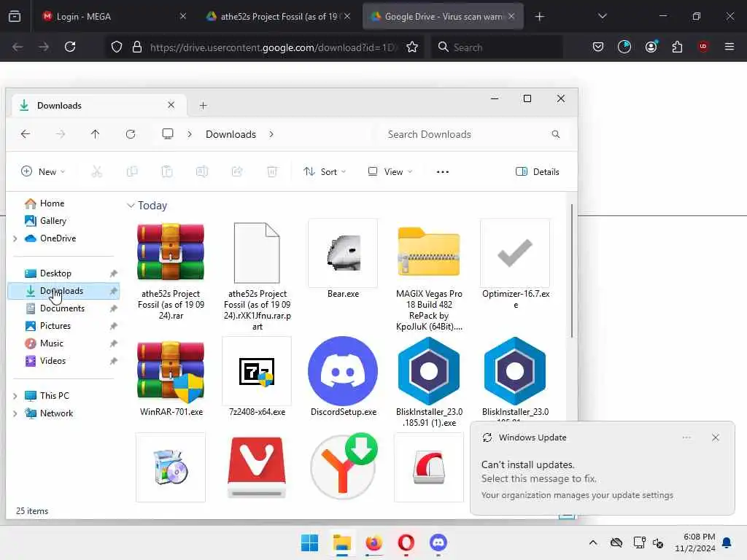Image resolution: width=747 pixels, height=560 pixels.
Task: Select the Downloads tab in File Explorer
Action: click(x=97, y=105)
